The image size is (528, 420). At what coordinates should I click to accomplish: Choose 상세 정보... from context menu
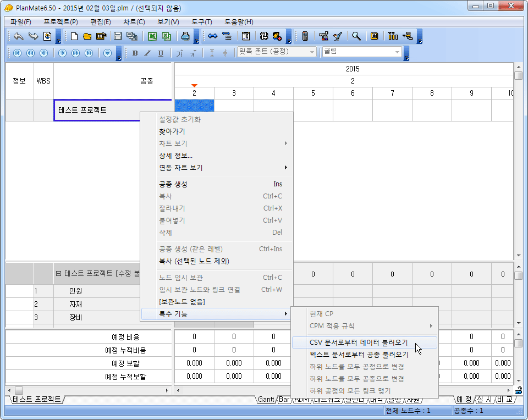click(x=175, y=156)
